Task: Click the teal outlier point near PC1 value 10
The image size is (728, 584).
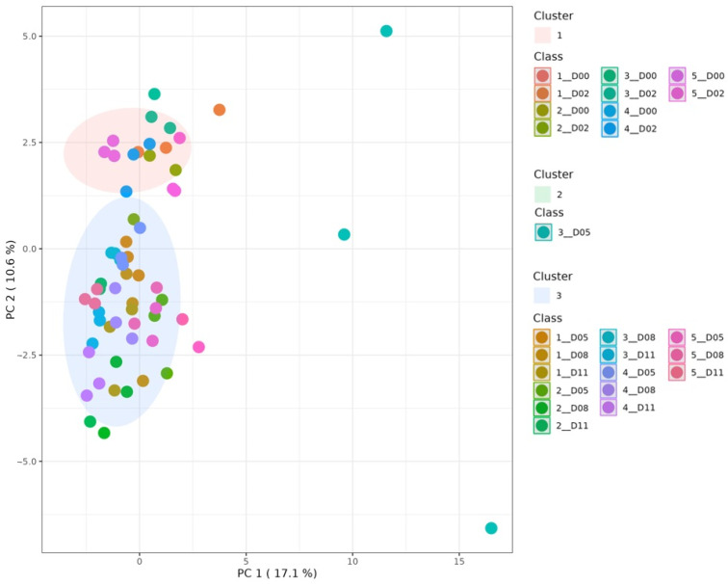Action: click(x=344, y=234)
